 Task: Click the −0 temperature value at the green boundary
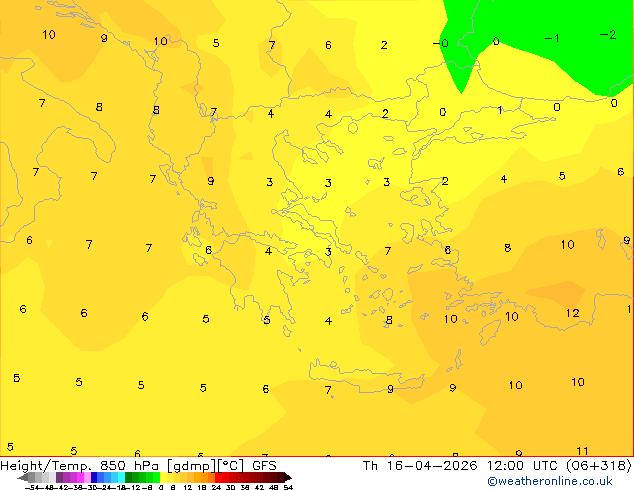pyautogui.click(x=441, y=43)
